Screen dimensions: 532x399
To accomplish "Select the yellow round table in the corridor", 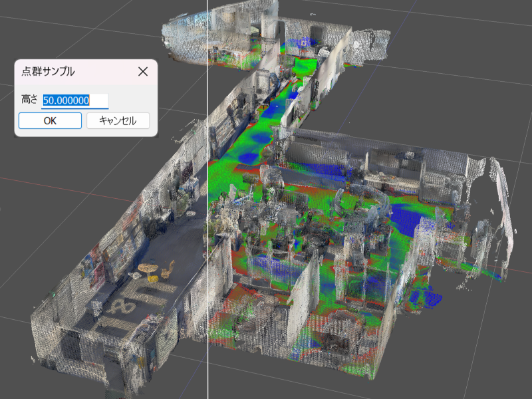I will pyautogui.click(x=148, y=269).
